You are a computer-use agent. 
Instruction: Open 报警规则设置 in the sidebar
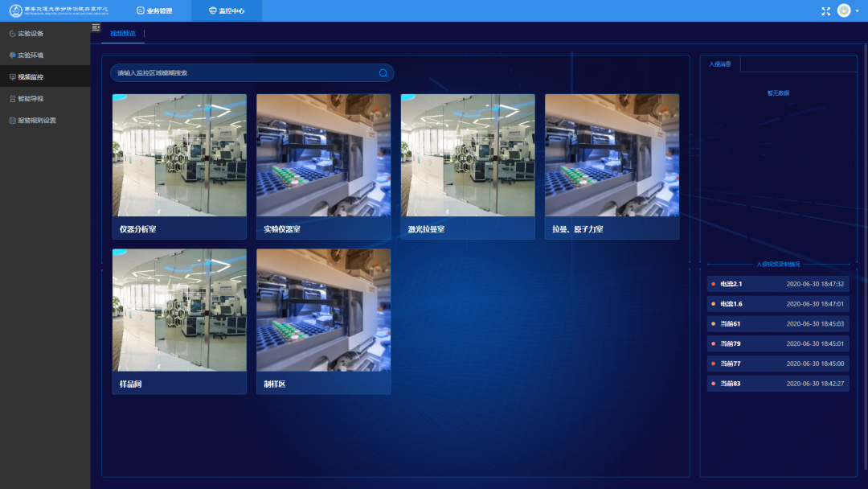pyautogui.click(x=45, y=120)
